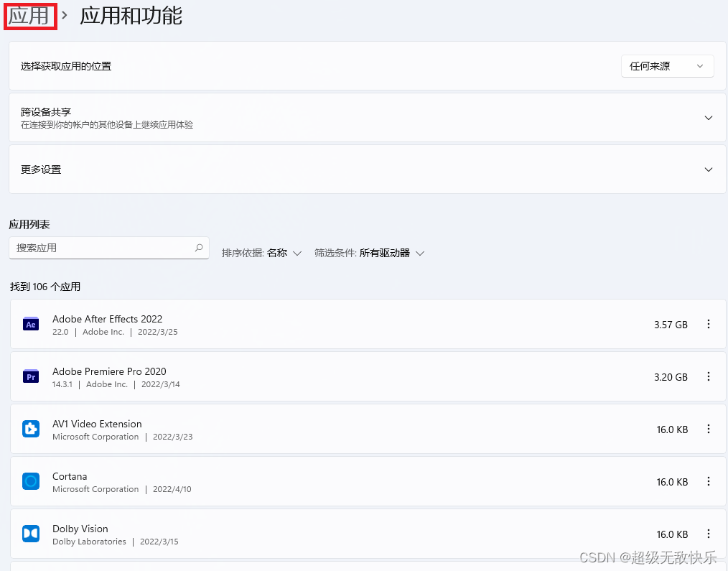This screenshot has height=571, width=728.
Task: Select the AV1 Video Extension name
Action: (x=97, y=424)
